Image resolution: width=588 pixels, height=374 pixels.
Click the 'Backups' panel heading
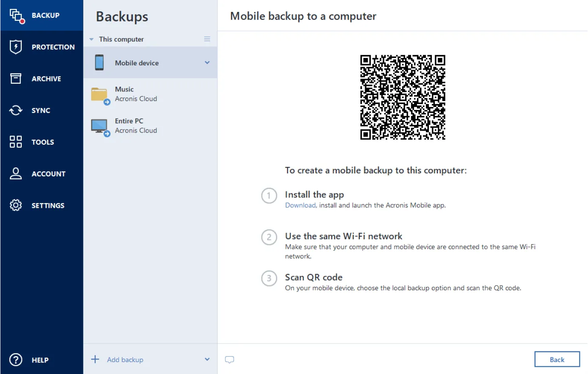(122, 17)
